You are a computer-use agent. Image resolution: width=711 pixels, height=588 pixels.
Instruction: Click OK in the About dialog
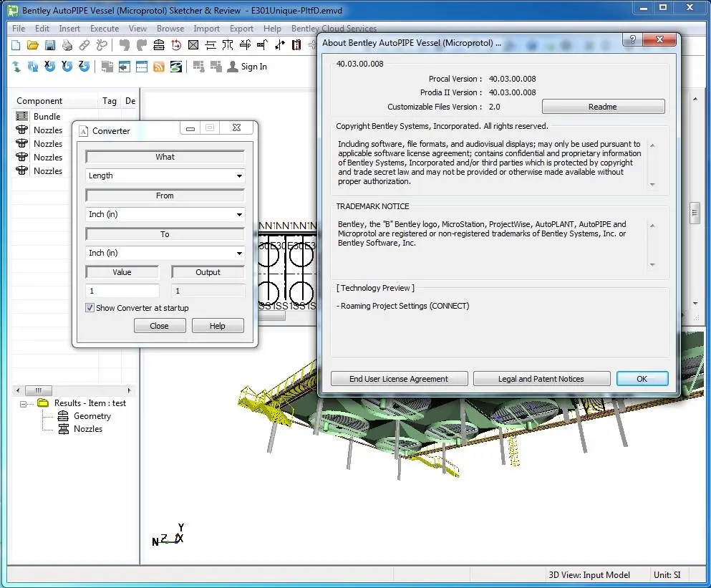(642, 379)
